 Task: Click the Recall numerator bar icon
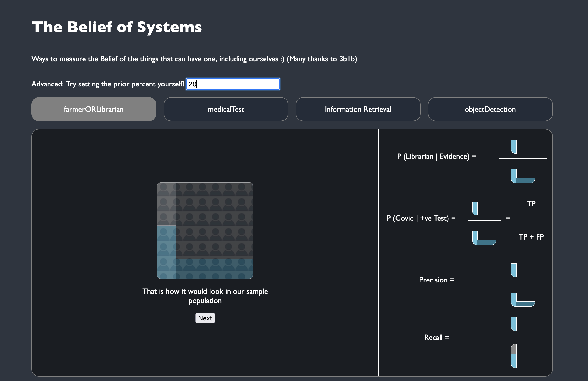(x=514, y=324)
